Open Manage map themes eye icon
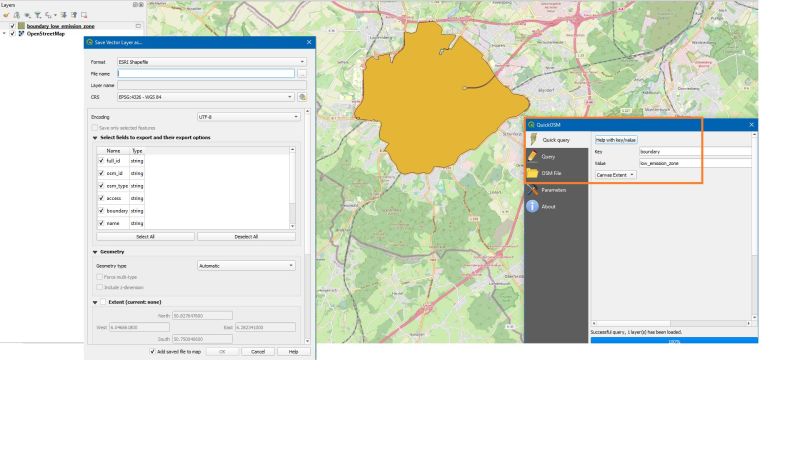The image size is (800, 450). [x=28, y=15]
